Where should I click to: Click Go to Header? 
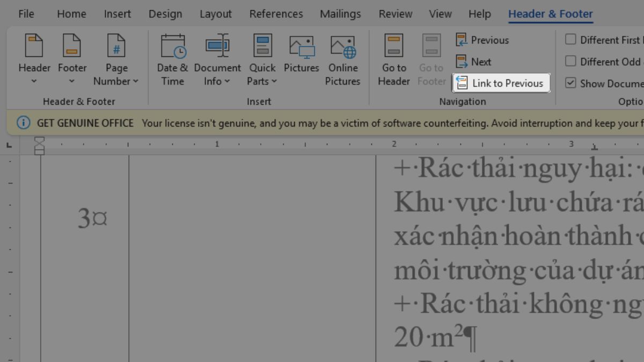[x=394, y=60]
